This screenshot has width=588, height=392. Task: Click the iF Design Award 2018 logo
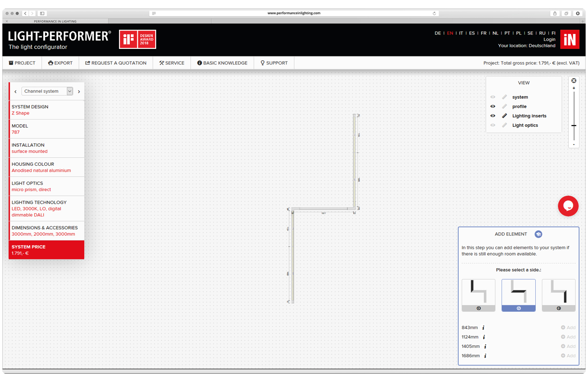tap(137, 40)
